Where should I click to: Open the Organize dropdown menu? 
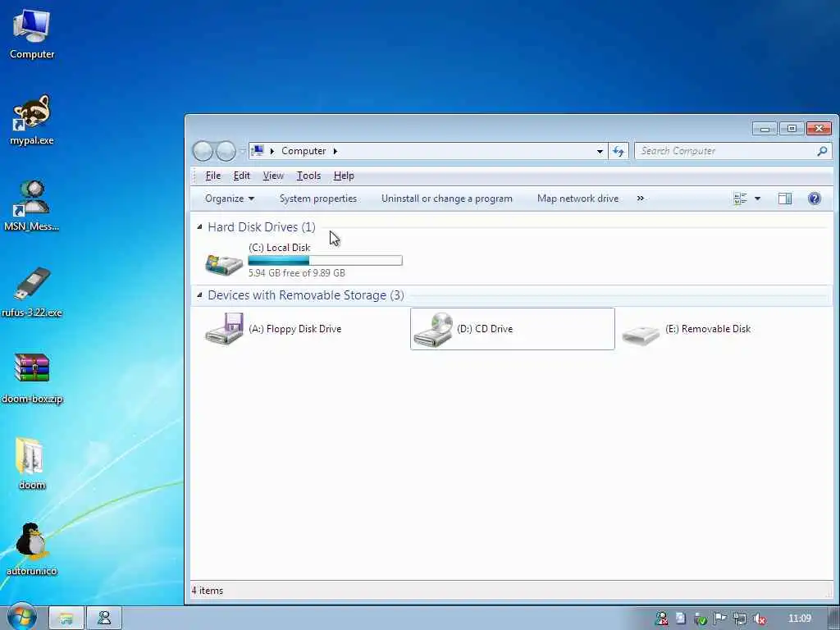click(x=230, y=199)
